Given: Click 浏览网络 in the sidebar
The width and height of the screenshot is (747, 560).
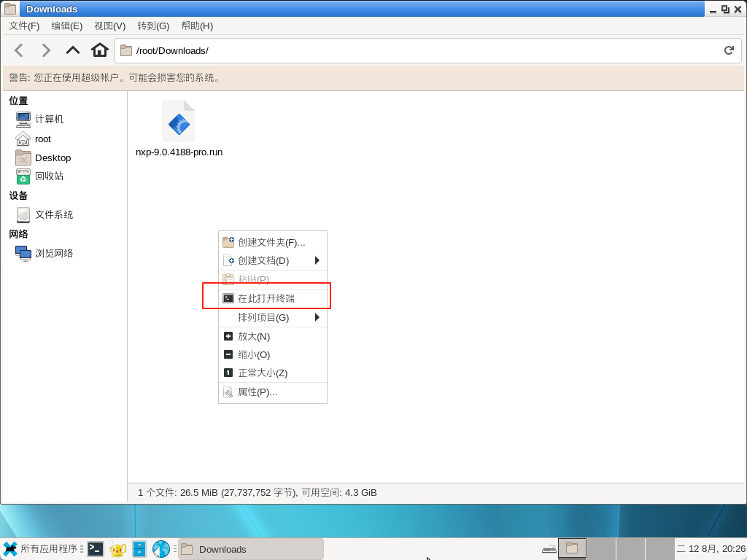Looking at the screenshot, I should [x=53, y=253].
